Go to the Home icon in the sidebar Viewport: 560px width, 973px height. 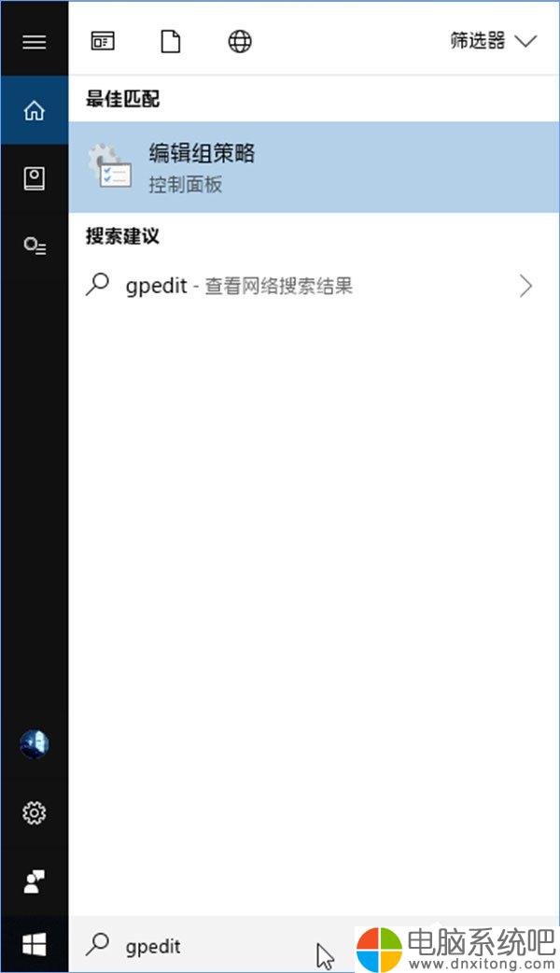35,110
